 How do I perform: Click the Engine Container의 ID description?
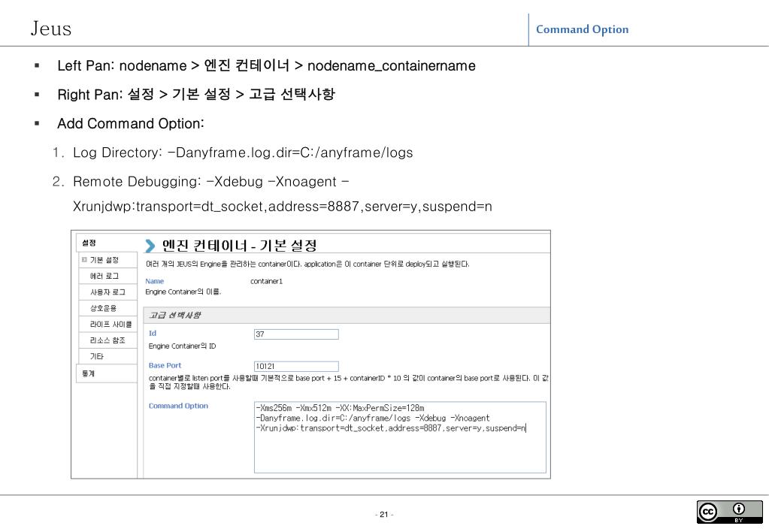tap(182, 346)
